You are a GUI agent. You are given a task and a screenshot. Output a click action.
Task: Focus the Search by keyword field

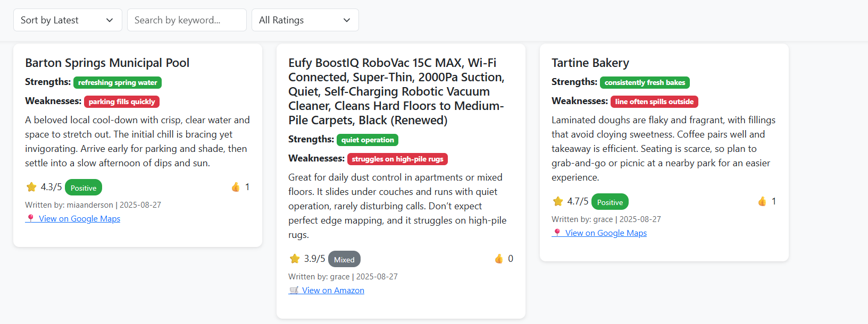(187, 20)
